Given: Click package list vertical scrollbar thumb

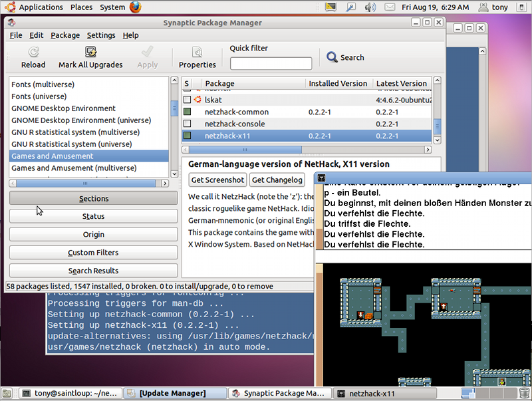Looking at the screenshot, I should pyautogui.click(x=438, y=126).
